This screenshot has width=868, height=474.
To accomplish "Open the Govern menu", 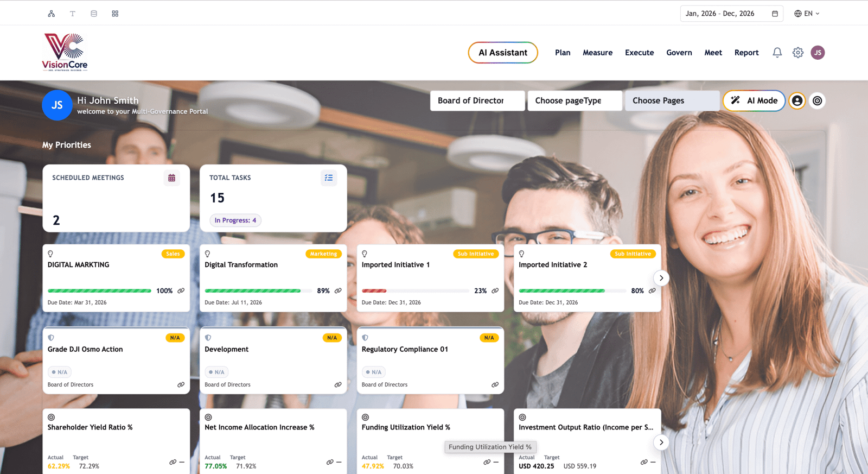I will (x=679, y=53).
